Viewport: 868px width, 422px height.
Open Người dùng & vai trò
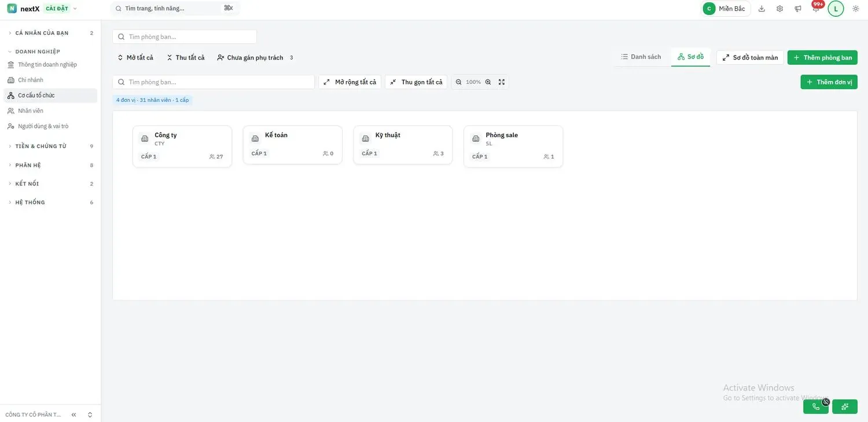pos(50,126)
